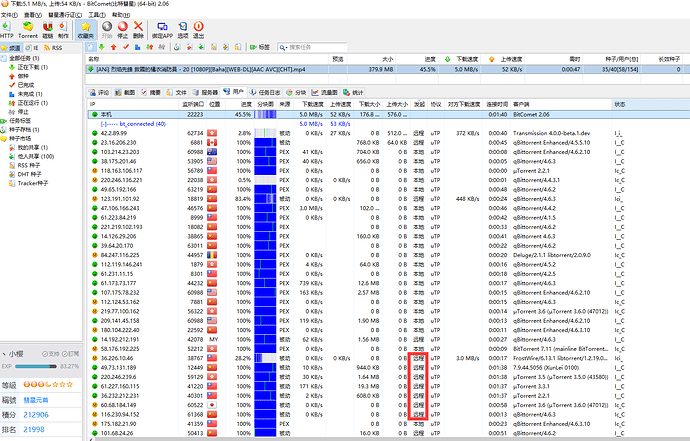Select peer row 61.227.160.115
The height and width of the screenshot is (441, 690).
pyautogui.click(x=387, y=386)
